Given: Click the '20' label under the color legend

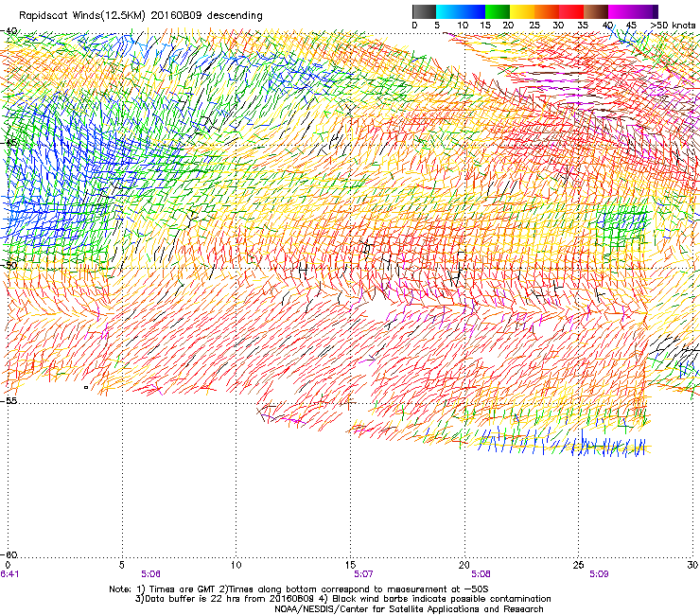Looking at the screenshot, I should (x=508, y=26).
